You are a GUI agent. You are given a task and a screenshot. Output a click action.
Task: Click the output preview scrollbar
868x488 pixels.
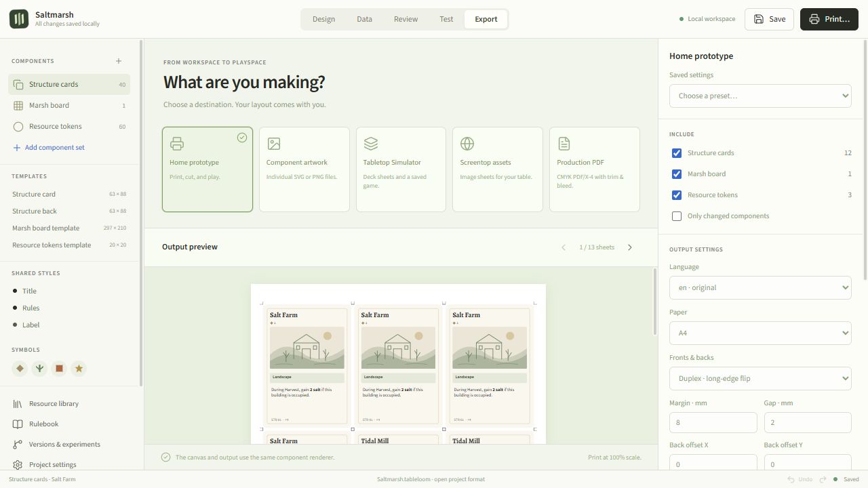(x=655, y=302)
